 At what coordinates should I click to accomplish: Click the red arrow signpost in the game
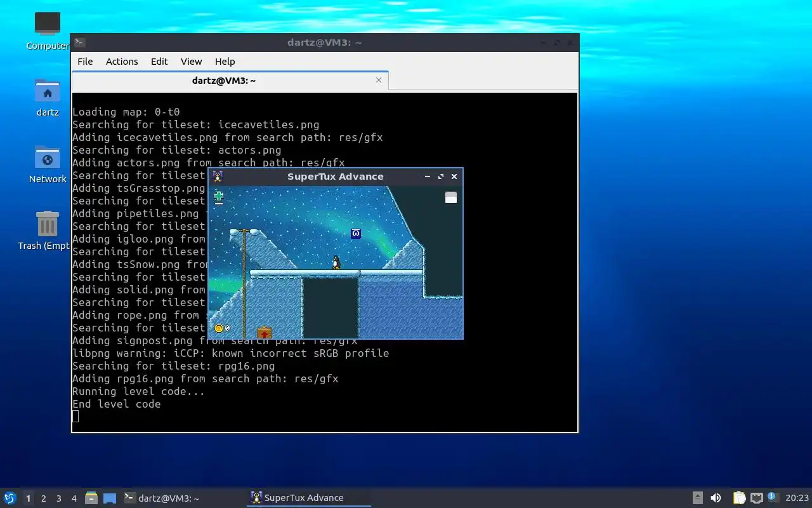point(265,333)
